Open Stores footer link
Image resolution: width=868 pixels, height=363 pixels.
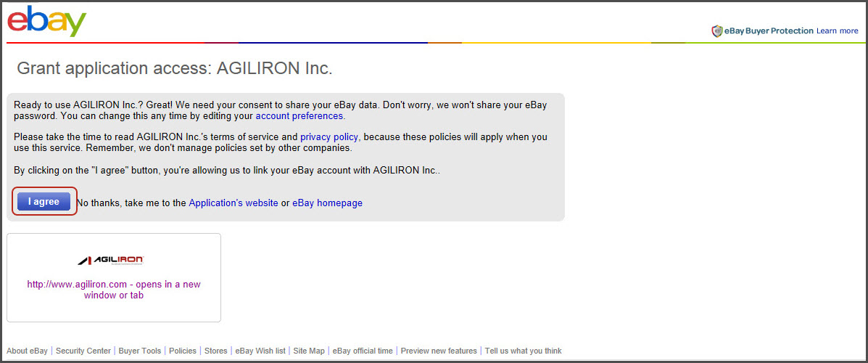click(216, 351)
